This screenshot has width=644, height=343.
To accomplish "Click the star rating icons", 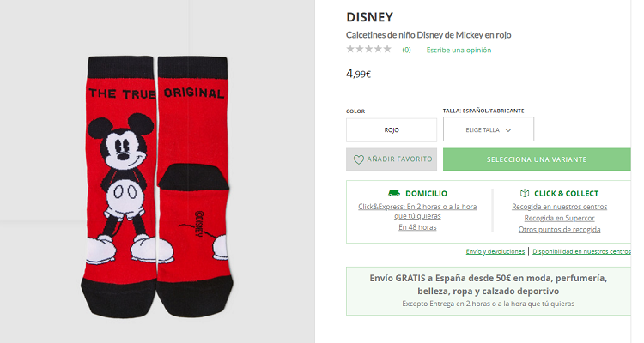I will click(x=369, y=50).
